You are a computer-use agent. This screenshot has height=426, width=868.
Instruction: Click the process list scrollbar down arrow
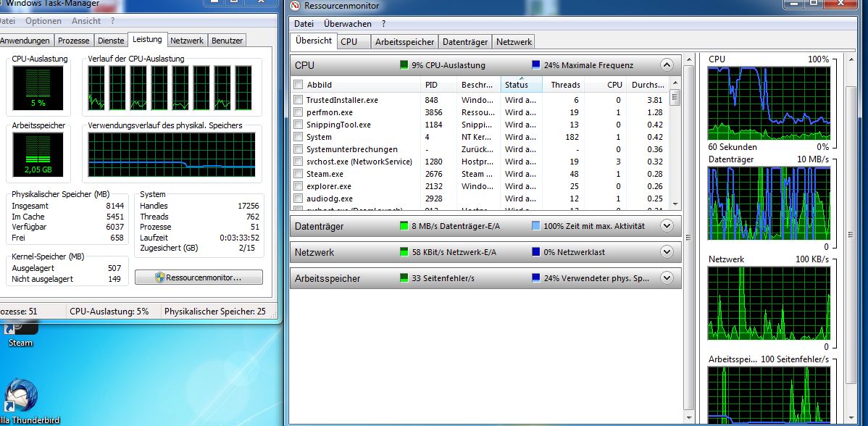pos(675,204)
